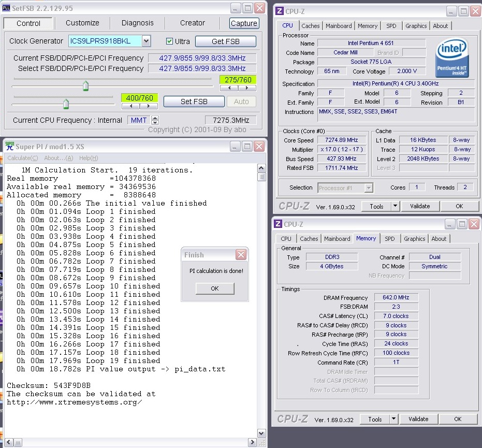This screenshot has height=448, width=482.
Task: Click the upper CPU-Z window Z icon
Action: (280, 11)
